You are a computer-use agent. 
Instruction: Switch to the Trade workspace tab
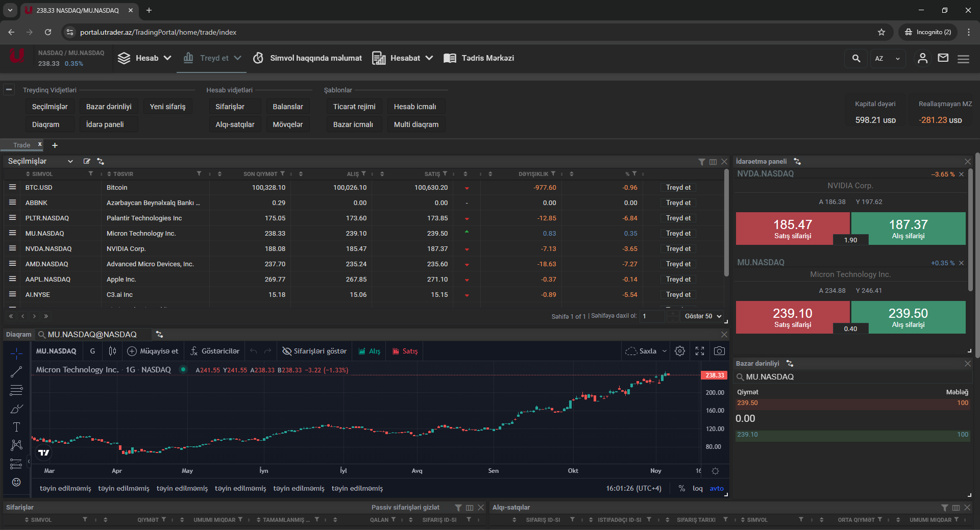point(21,145)
